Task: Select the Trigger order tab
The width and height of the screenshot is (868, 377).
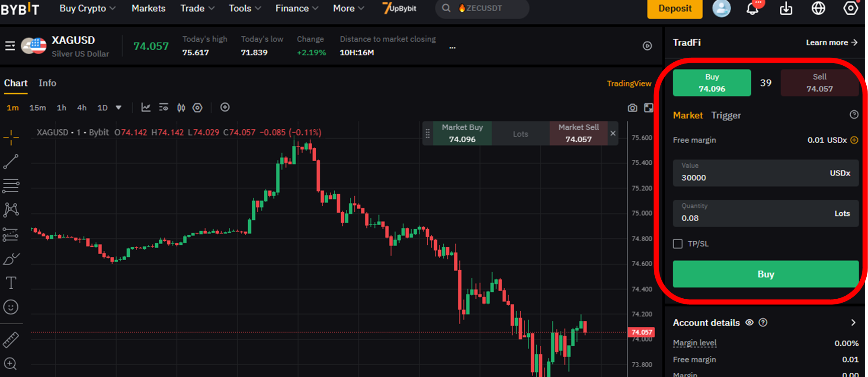Action: pos(726,115)
